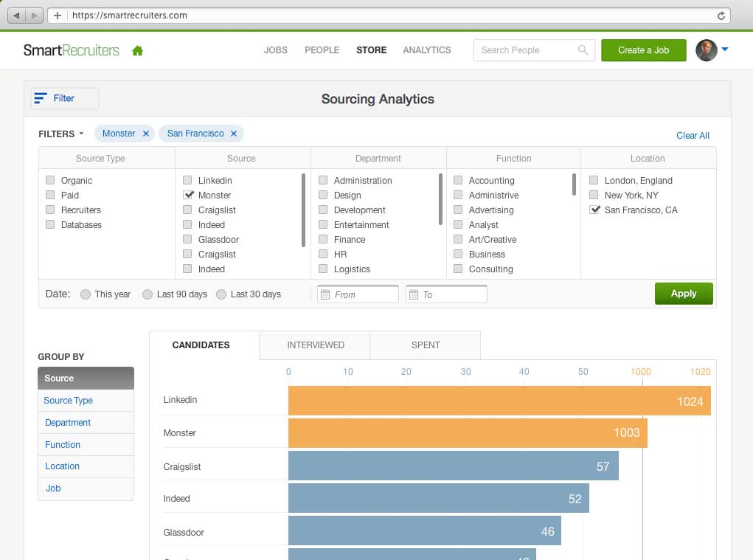This screenshot has height=560, width=753.
Task: Click the browser address bar
Action: point(389,15)
